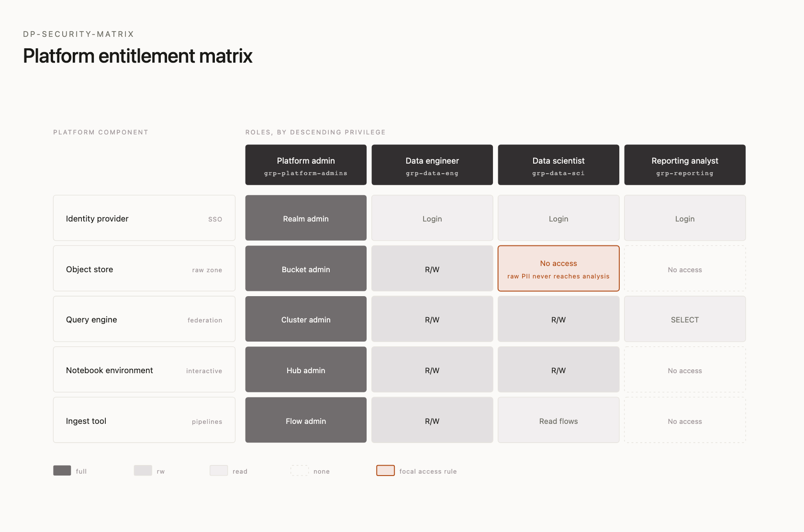Click the Bucket admin cell
This screenshot has height=532, width=804.
pyautogui.click(x=306, y=268)
